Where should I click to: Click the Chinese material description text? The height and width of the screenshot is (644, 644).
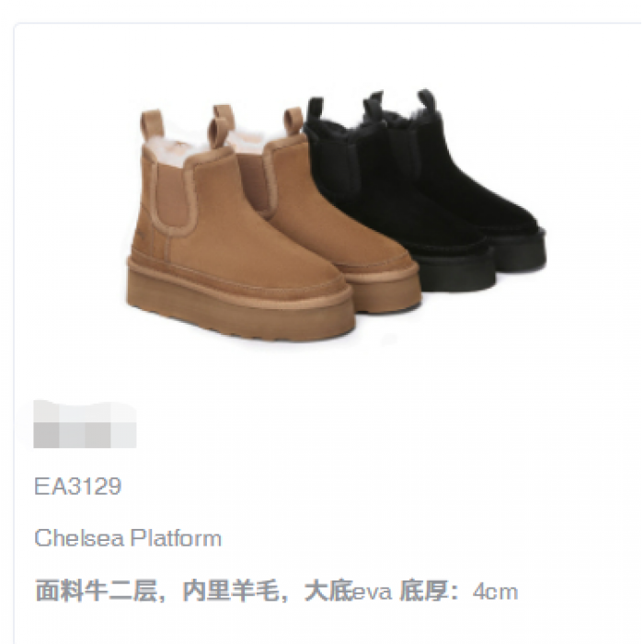tap(276, 592)
